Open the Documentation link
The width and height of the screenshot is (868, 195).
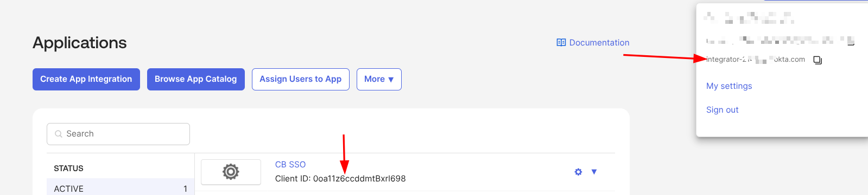tap(593, 42)
